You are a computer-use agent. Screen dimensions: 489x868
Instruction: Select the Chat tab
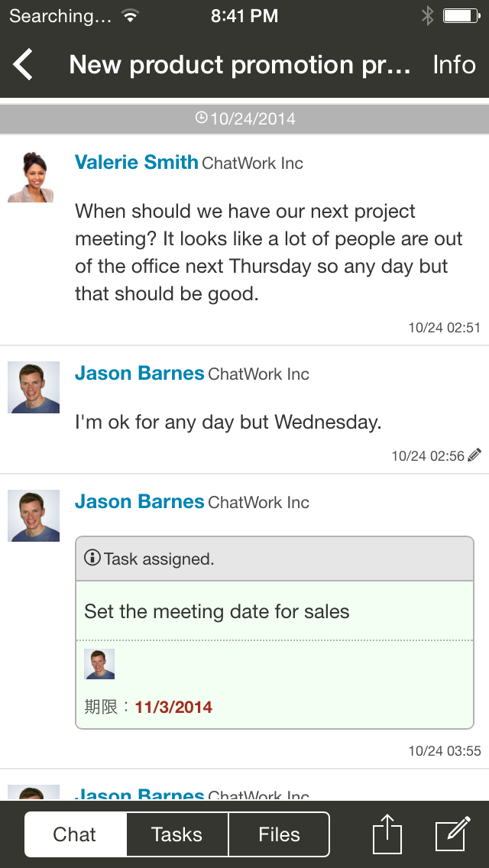(x=75, y=834)
